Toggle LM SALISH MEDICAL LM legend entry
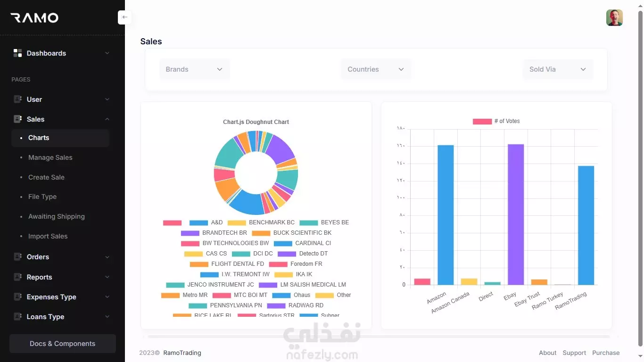This screenshot has height=362, width=644. coord(302,285)
